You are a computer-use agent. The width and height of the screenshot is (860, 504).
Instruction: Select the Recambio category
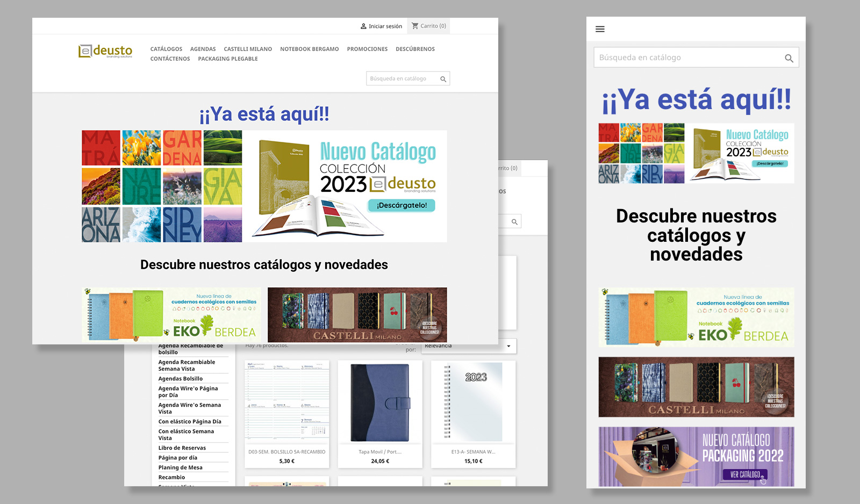point(171,477)
